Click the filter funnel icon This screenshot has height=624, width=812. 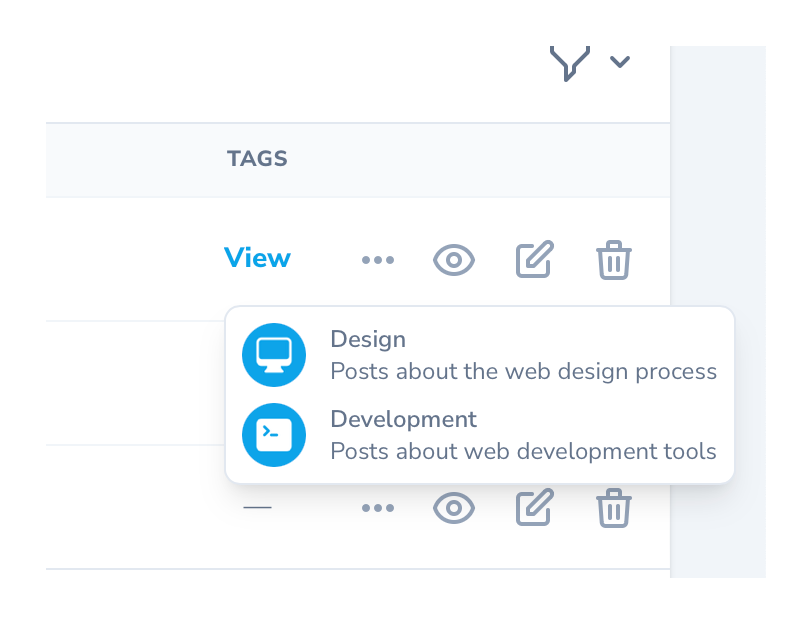(568, 61)
